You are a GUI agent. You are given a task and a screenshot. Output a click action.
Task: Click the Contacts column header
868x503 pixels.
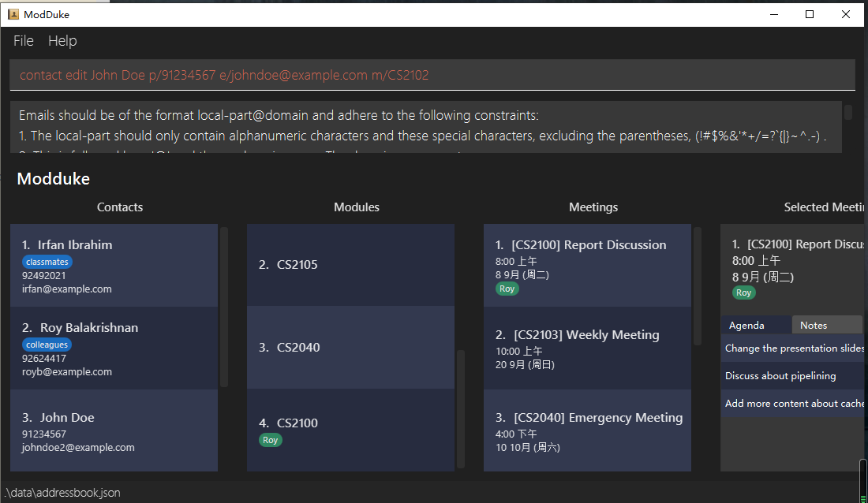click(120, 207)
